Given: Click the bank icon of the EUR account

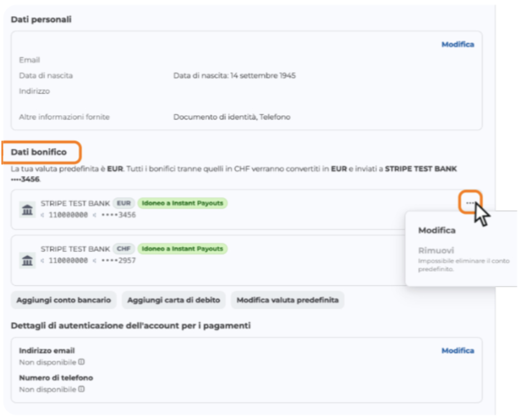Looking at the screenshot, I should click(27, 210).
